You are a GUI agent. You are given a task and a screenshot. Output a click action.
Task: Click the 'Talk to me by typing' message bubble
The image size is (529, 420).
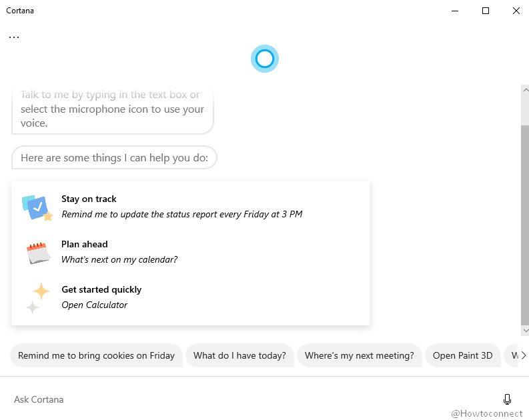(x=112, y=109)
